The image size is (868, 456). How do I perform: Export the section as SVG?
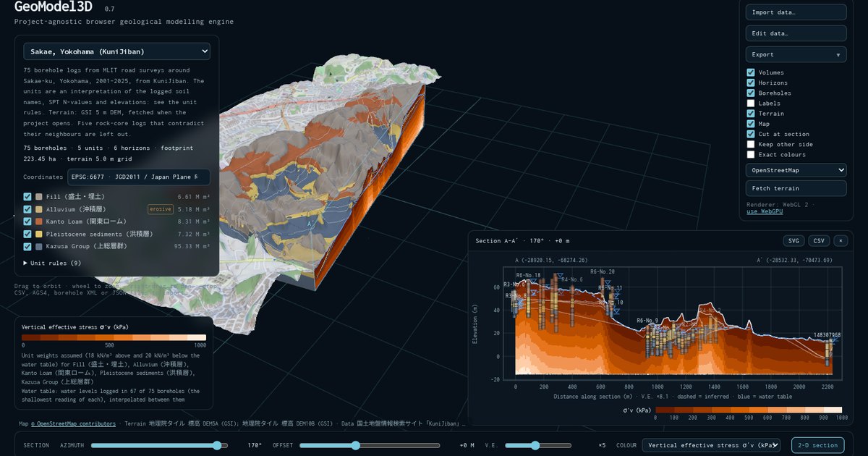(793, 240)
